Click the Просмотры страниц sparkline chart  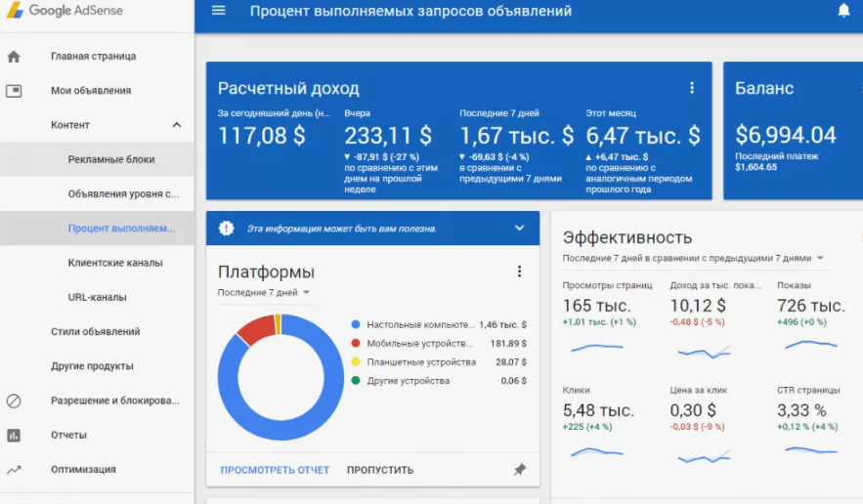click(x=597, y=347)
